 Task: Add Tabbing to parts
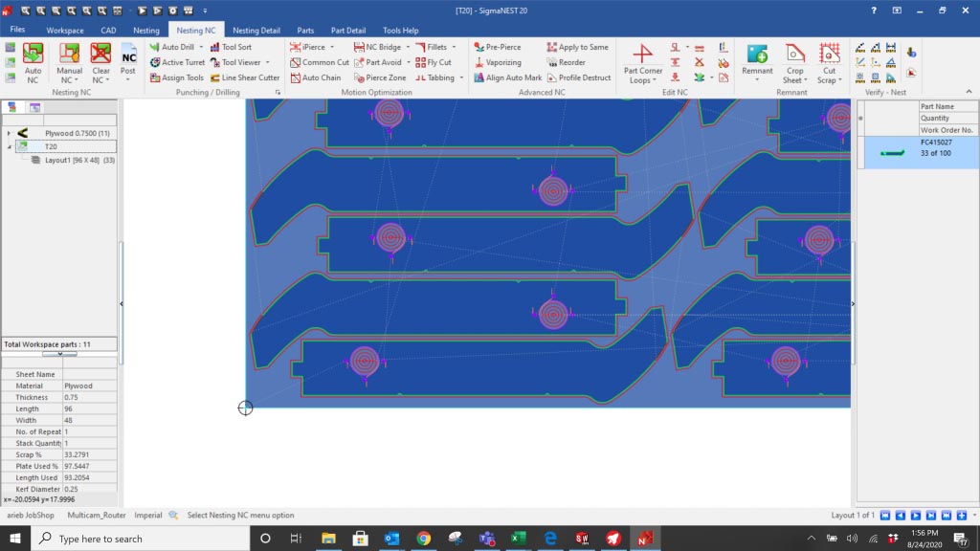point(435,77)
